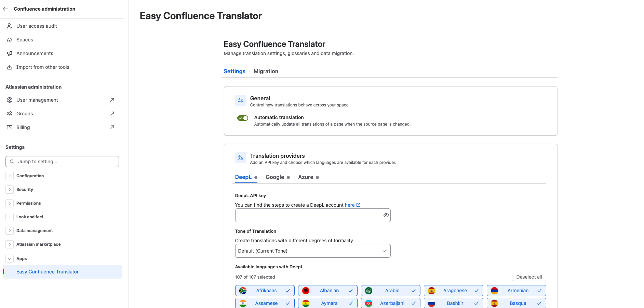Click the Spain flag on Basque chip

[x=495, y=303]
